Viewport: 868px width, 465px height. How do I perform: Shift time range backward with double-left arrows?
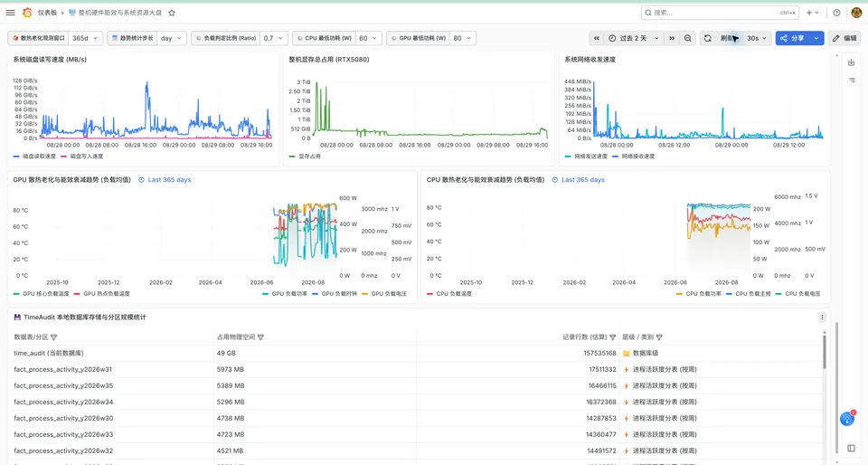(596, 38)
